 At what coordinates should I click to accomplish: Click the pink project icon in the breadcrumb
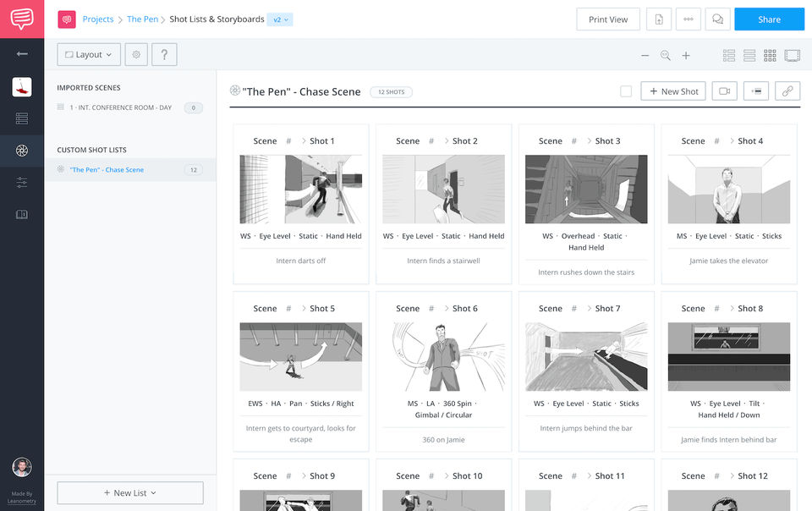tap(67, 19)
